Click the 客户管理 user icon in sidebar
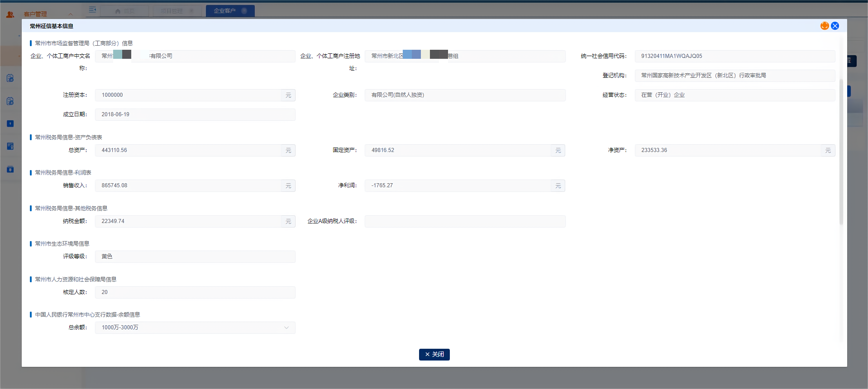 pyautogui.click(x=10, y=14)
